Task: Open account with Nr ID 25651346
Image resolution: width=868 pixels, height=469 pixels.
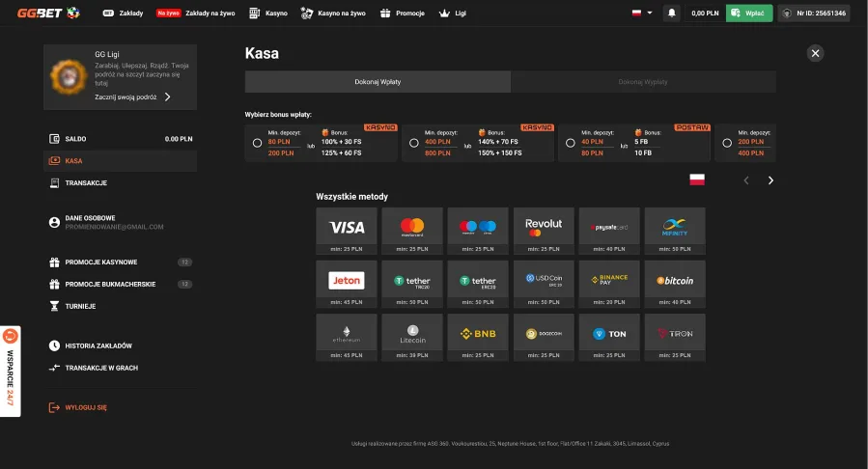Action: tap(814, 13)
